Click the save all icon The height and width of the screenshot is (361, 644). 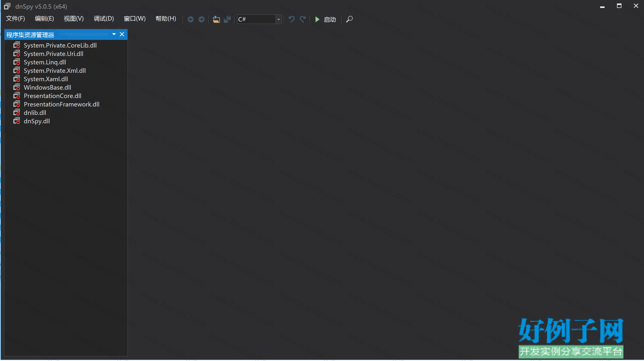coord(227,19)
